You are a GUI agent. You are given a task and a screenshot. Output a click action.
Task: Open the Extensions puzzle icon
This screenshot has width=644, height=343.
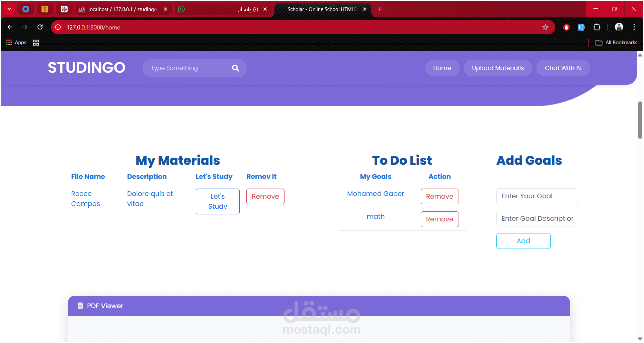point(596,27)
